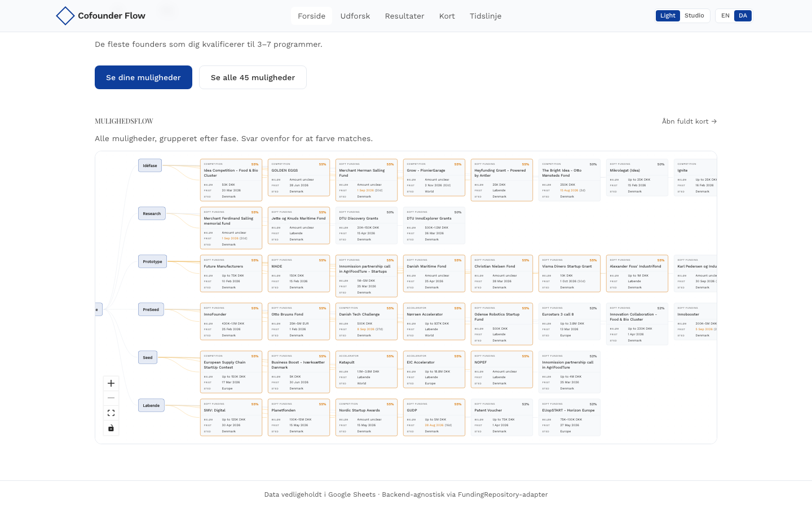Open the NOPEF card

tap(502, 370)
